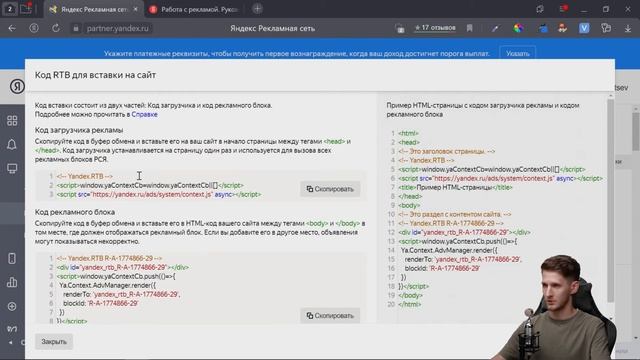Viewport: 640px width, 360px height.
Task: Open the 17 отзывов site reviews
Action: point(435,28)
